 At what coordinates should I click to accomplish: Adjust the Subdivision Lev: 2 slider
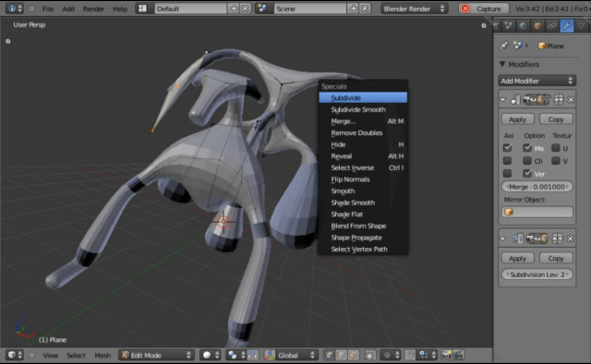tap(537, 274)
